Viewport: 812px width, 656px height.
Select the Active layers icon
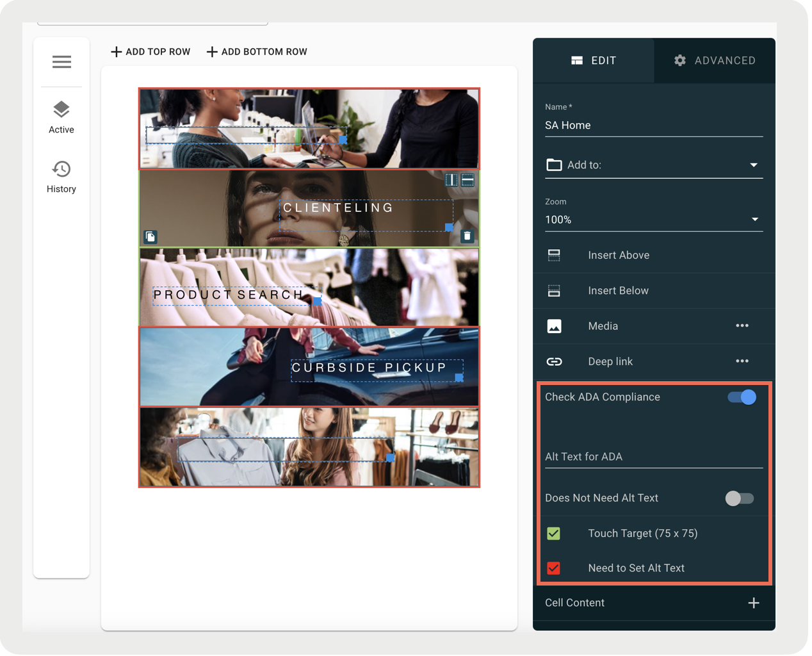coord(61,110)
